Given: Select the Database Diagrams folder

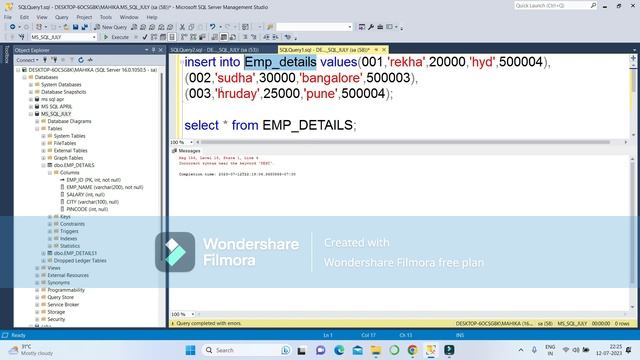Looking at the screenshot, I should click(69, 121).
